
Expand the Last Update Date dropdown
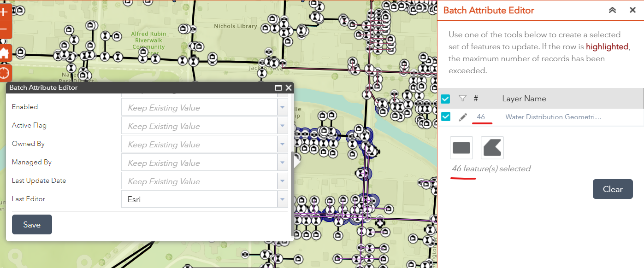283,181
